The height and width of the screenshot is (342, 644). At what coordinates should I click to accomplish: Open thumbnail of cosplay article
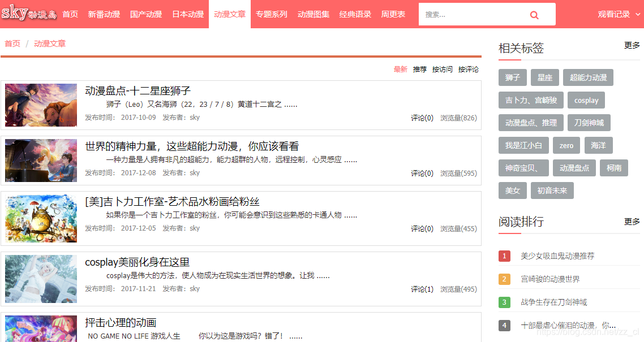(x=41, y=279)
